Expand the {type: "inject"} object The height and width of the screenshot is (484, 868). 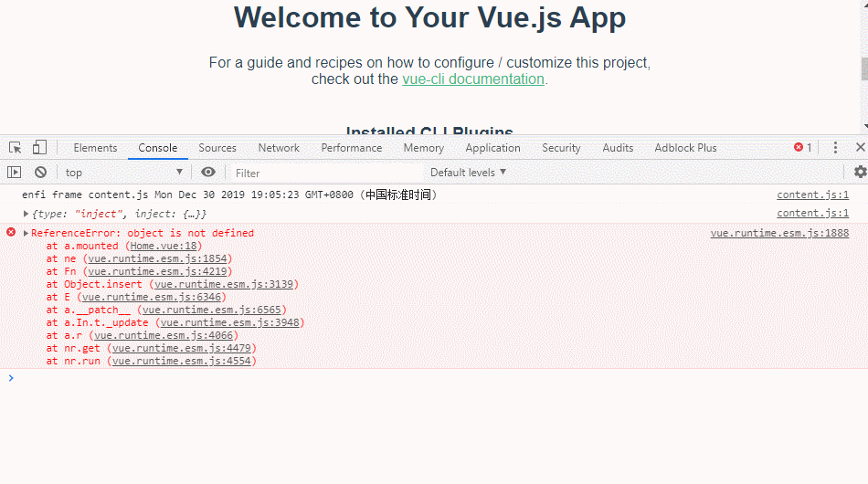click(26, 214)
